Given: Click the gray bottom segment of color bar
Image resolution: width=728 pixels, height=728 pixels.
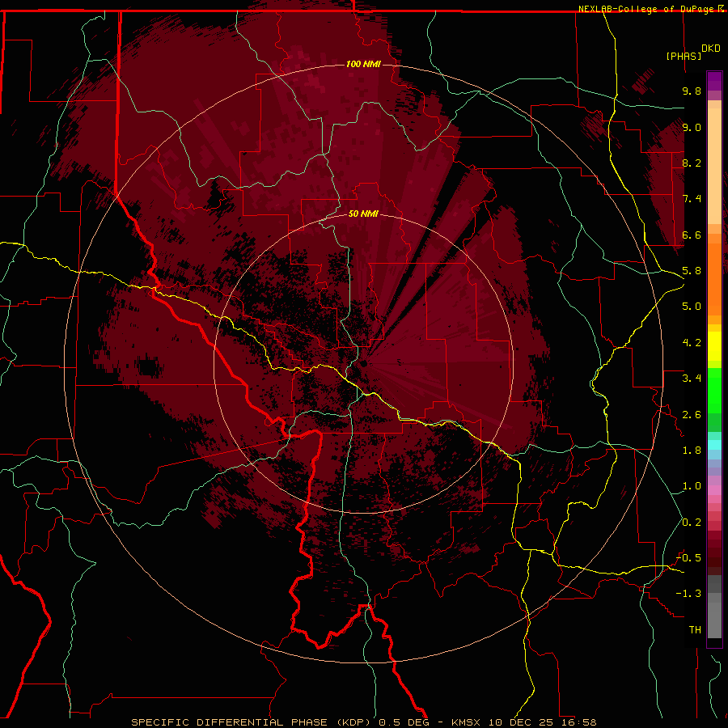Looking at the screenshot, I should (x=714, y=617).
